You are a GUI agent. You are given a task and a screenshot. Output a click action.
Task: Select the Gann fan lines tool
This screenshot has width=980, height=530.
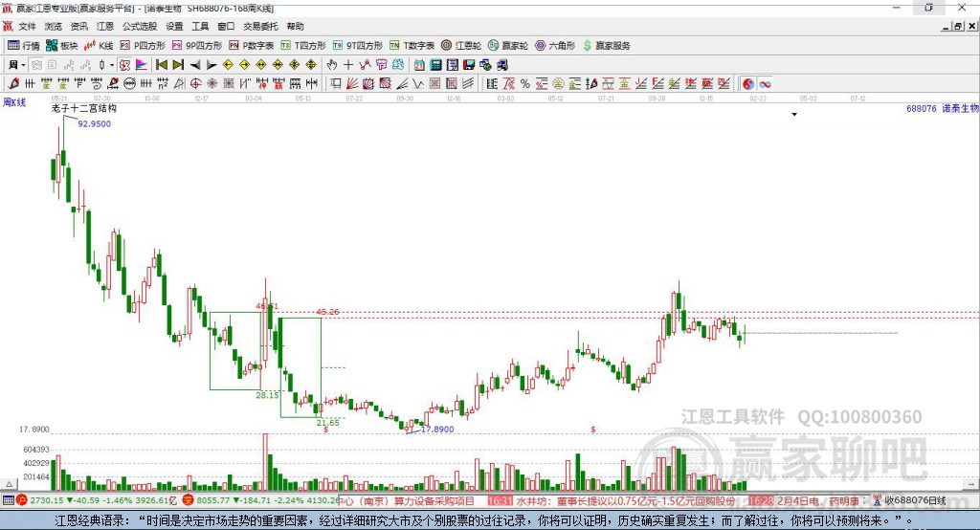(352, 84)
